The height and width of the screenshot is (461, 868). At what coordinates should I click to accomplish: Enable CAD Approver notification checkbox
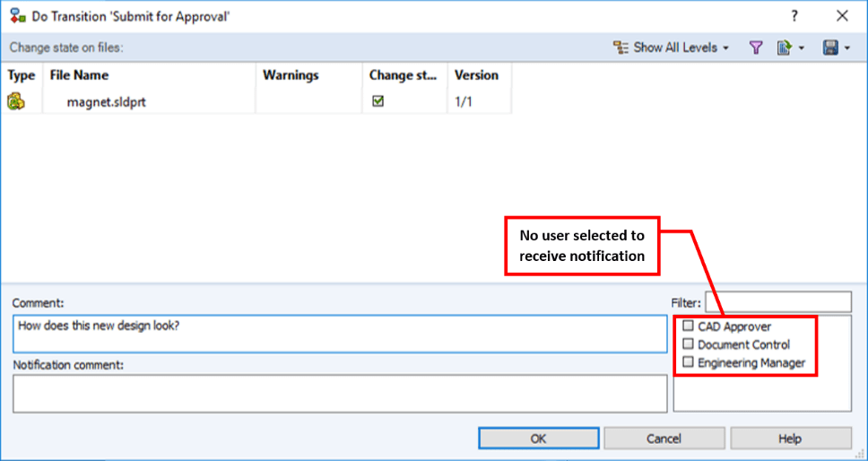click(689, 326)
